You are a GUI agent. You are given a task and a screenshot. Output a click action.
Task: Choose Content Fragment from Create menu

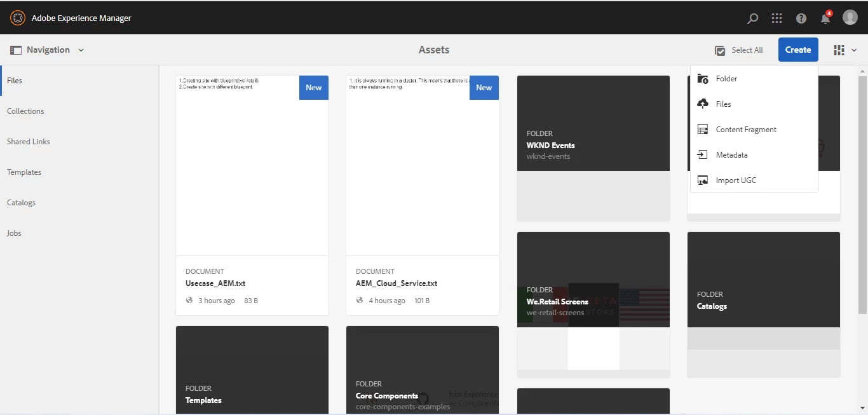[754, 130]
